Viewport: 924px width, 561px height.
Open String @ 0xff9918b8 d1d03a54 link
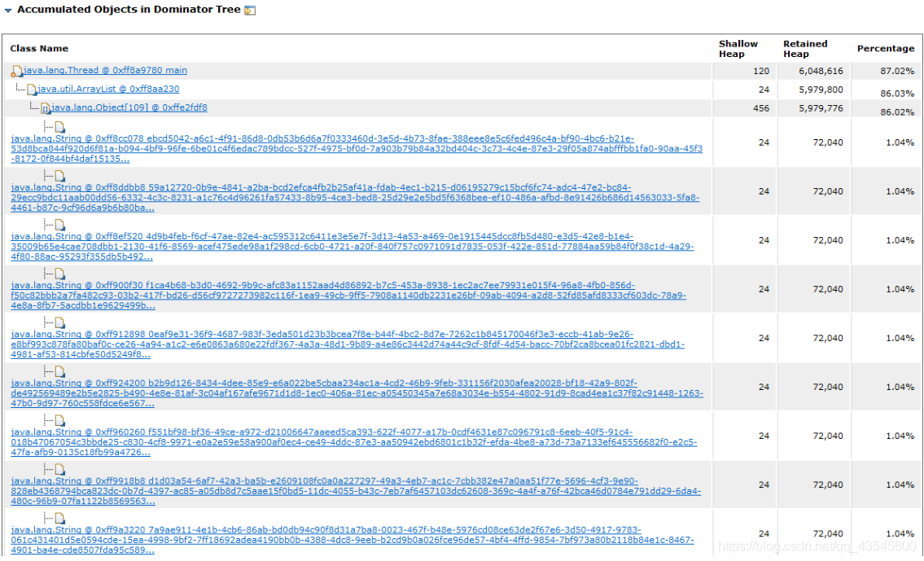click(x=356, y=491)
